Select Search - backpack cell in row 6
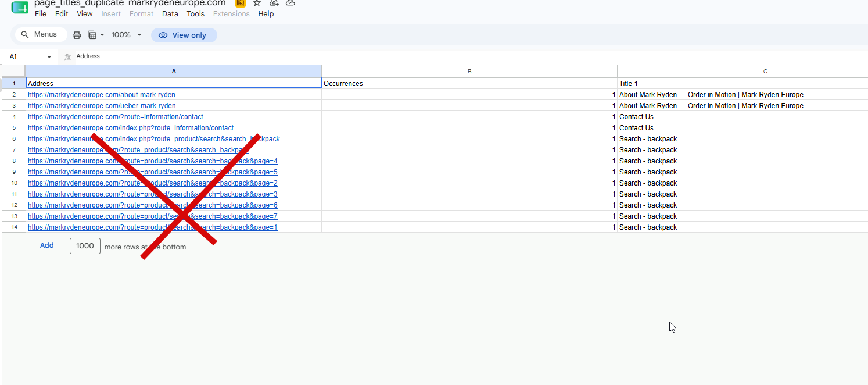The width and height of the screenshot is (868, 385). coord(743,139)
